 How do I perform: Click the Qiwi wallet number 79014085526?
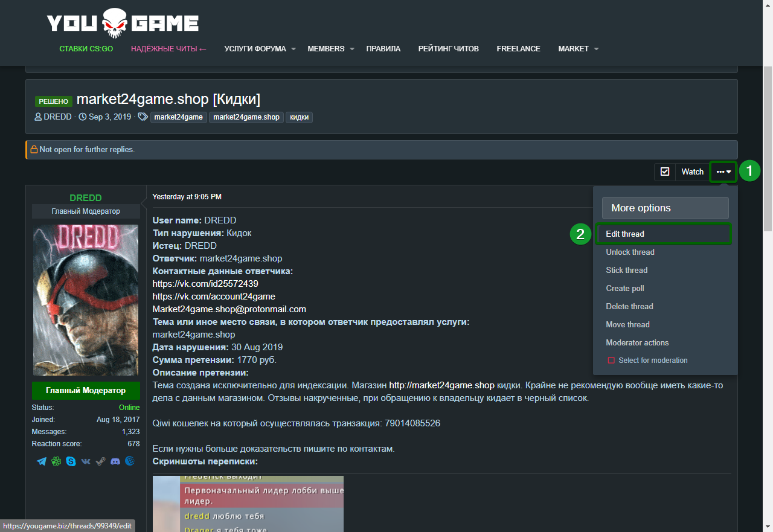[412, 423]
